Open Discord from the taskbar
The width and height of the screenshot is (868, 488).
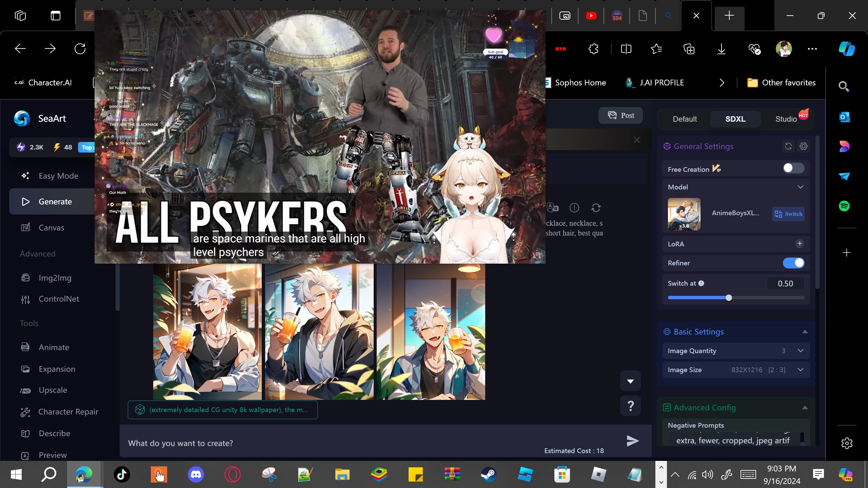196,474
